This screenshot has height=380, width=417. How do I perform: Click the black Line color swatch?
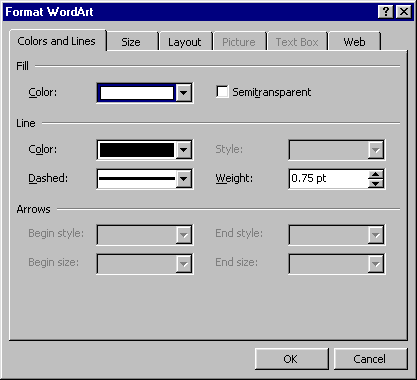(x=137, y=150)
